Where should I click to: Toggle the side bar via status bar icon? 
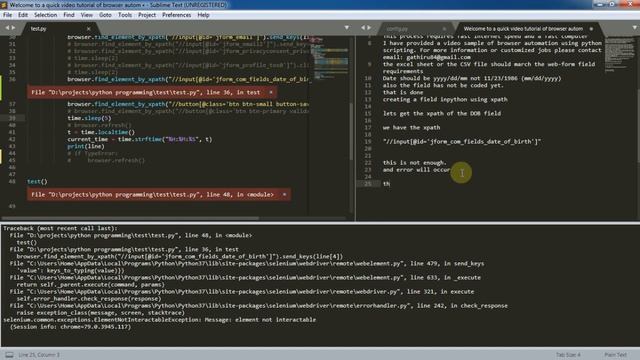[9, 355]
